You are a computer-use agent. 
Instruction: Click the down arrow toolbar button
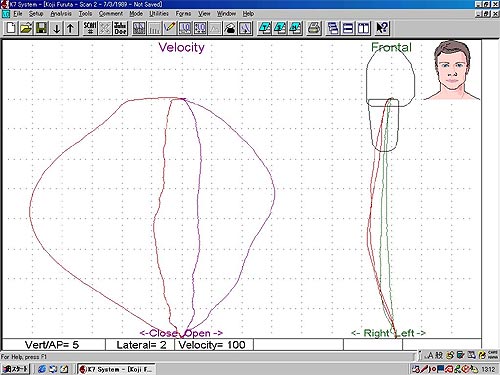57,28
